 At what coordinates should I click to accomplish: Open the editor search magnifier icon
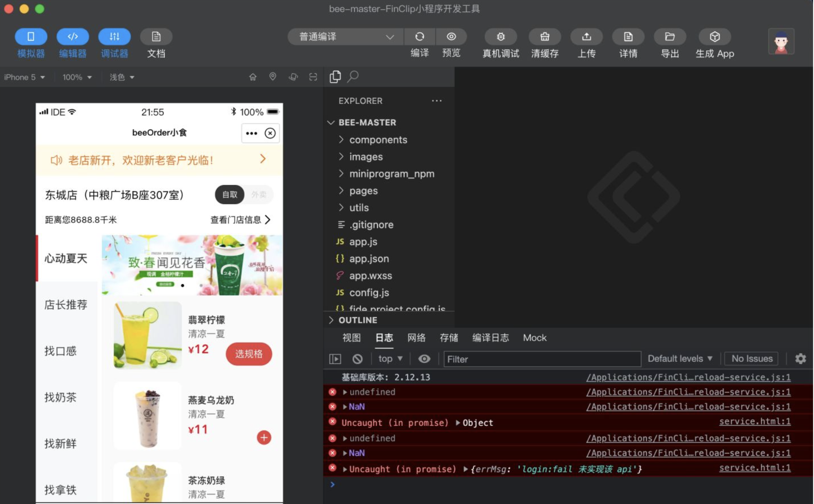pos(353,76)
